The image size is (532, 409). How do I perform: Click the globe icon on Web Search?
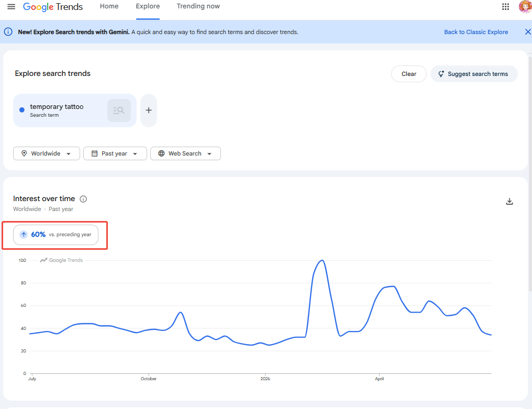point(161,153)
